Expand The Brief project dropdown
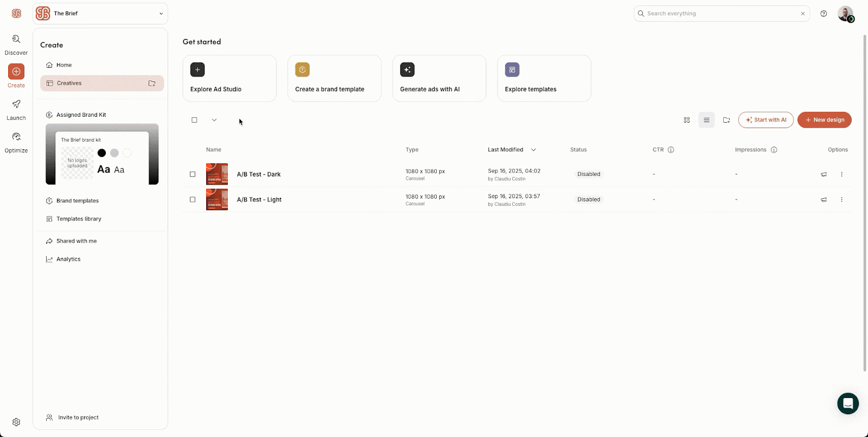 point(161,14)
